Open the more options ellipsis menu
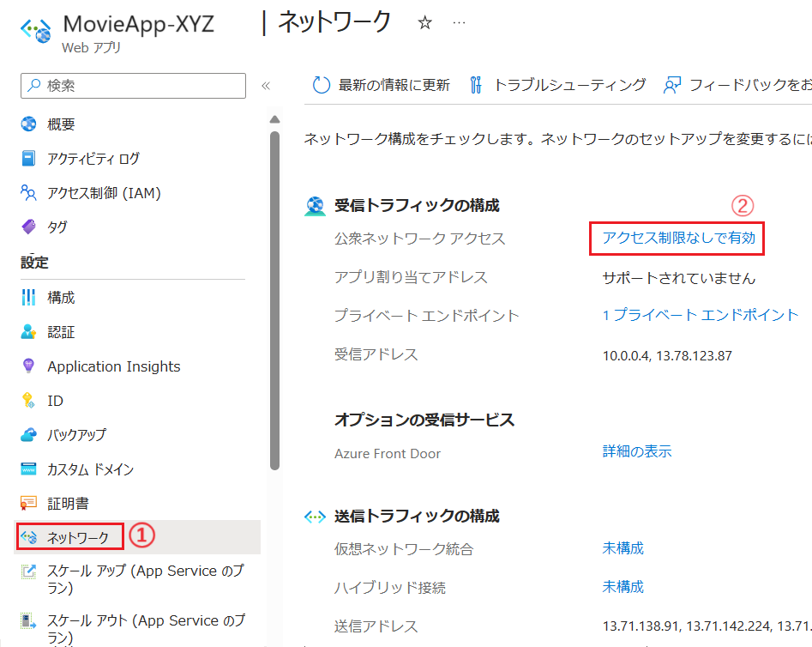The image size is (812, 647). point(459,23)
